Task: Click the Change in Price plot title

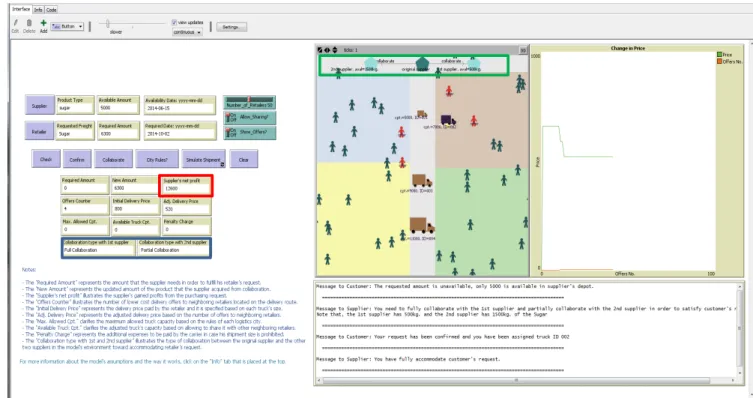Action: 627,48
